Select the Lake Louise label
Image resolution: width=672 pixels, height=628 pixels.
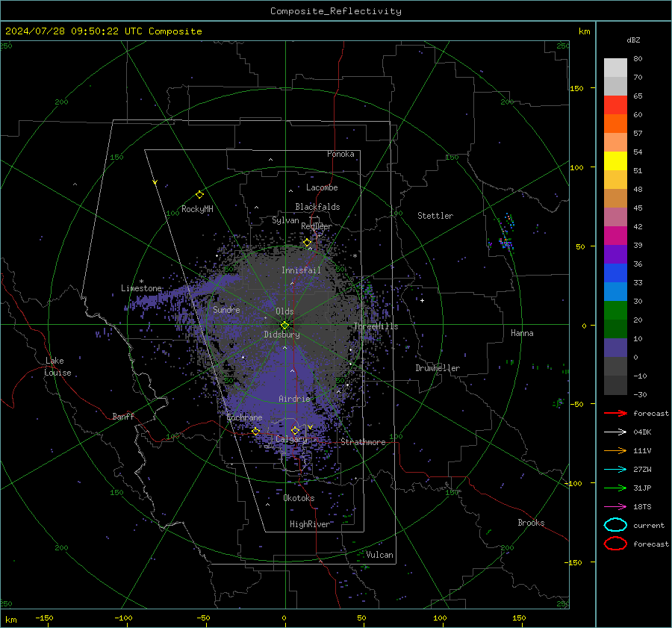(x=57, y=367)
